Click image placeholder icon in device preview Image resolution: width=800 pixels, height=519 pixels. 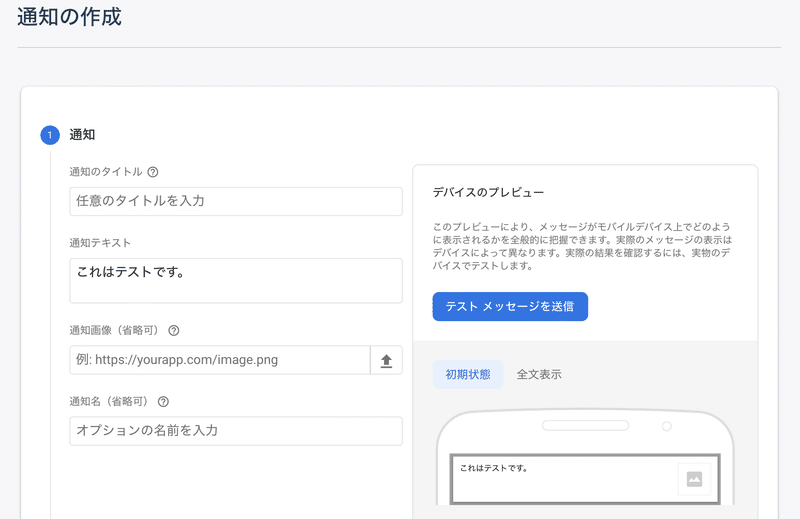coord(694,479)
